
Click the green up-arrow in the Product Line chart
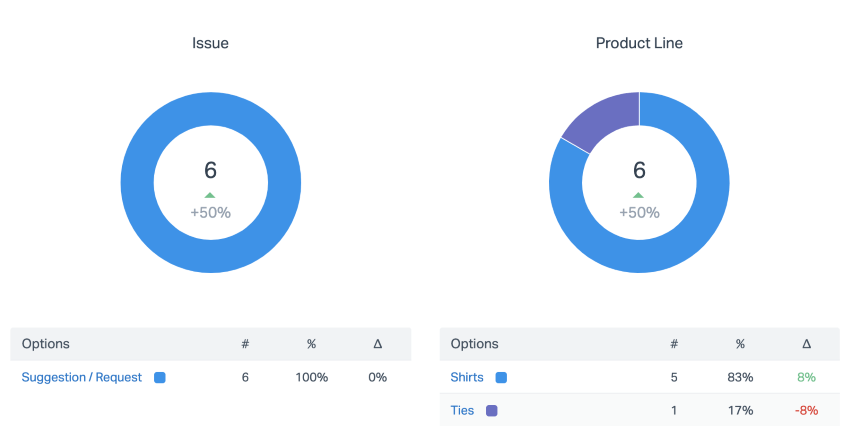(638, 195)
